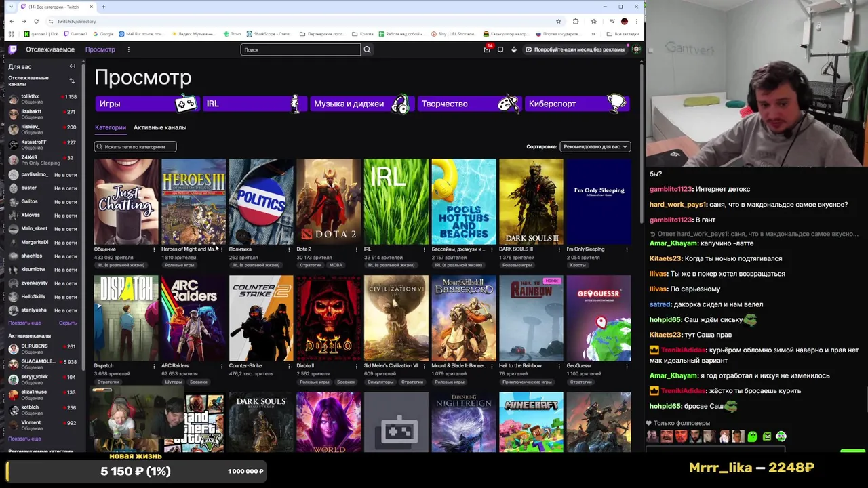Open the Сортировка Рекомендовано для вас dropdown
The height and width of the screenshot is (488, 868).
[595, 146]
